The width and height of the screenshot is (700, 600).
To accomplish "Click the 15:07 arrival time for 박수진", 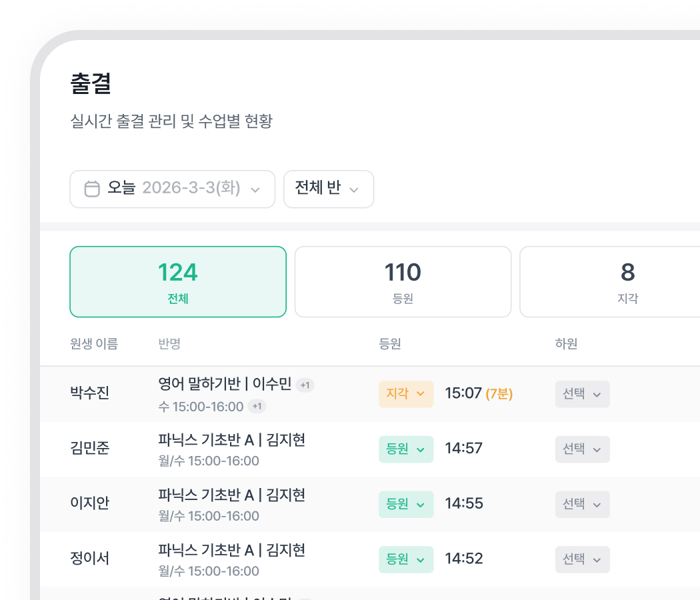I will [x=463, y=394].
